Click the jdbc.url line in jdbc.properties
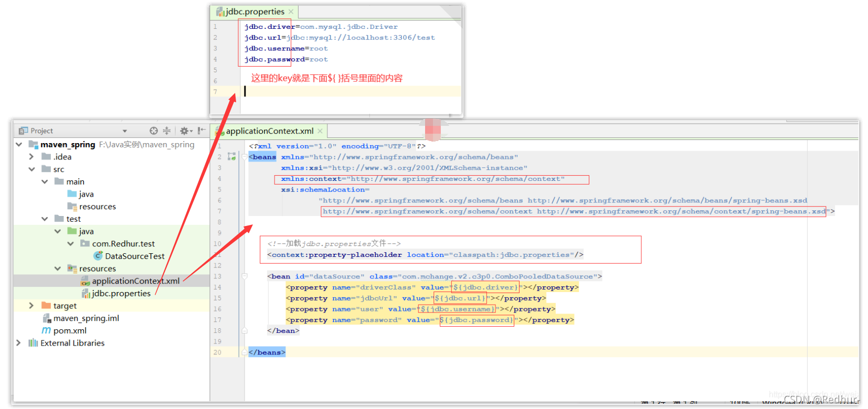The width and height of the screenshot is (868, 409). coord(340,38)
